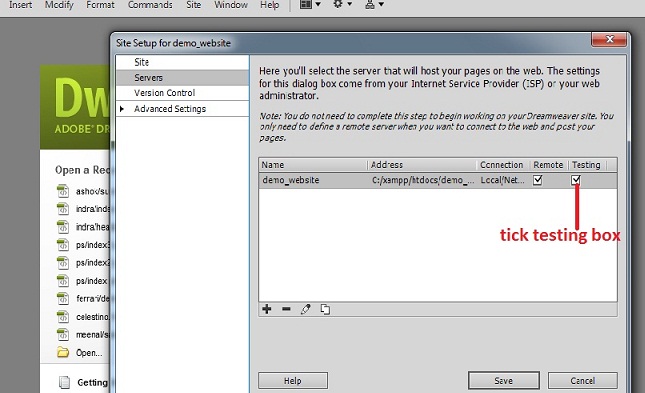Click document icon next to Getting Started

[64, 382]
